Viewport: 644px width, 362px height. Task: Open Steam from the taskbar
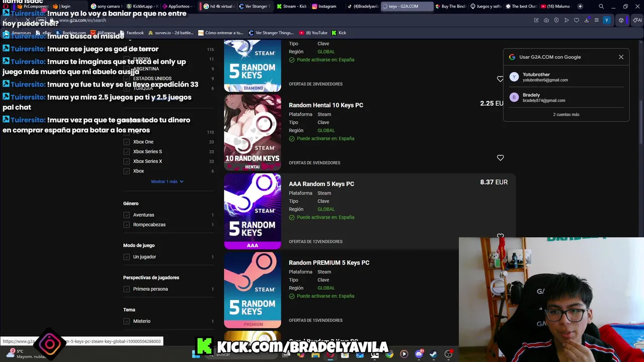433,354
